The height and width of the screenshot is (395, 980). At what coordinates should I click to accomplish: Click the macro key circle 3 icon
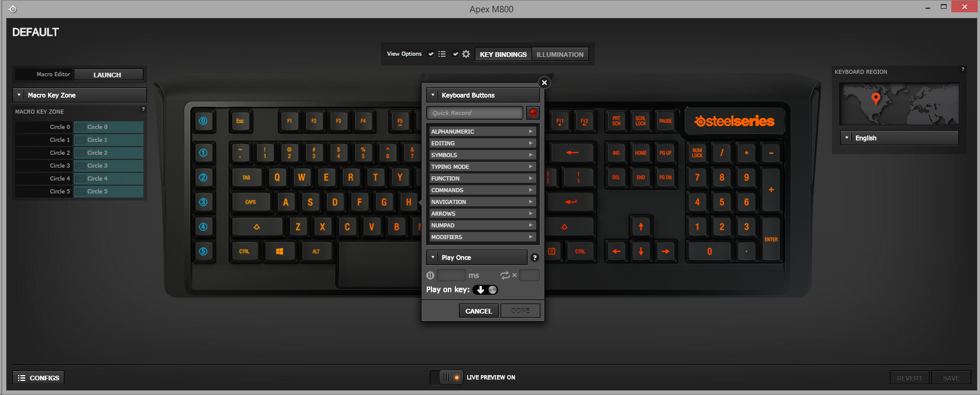tap(203, 202)
